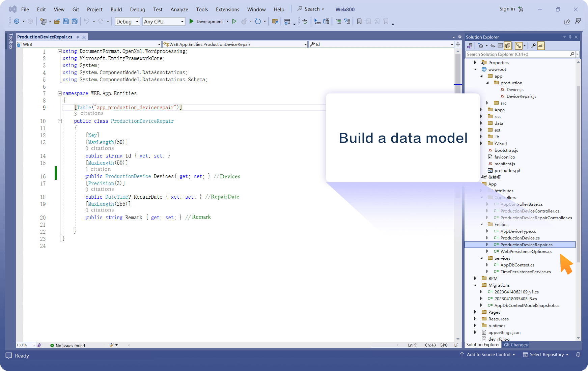
Task: Collapse the class ProductionDeviceRepair outline box
Action: coord(60,121)
